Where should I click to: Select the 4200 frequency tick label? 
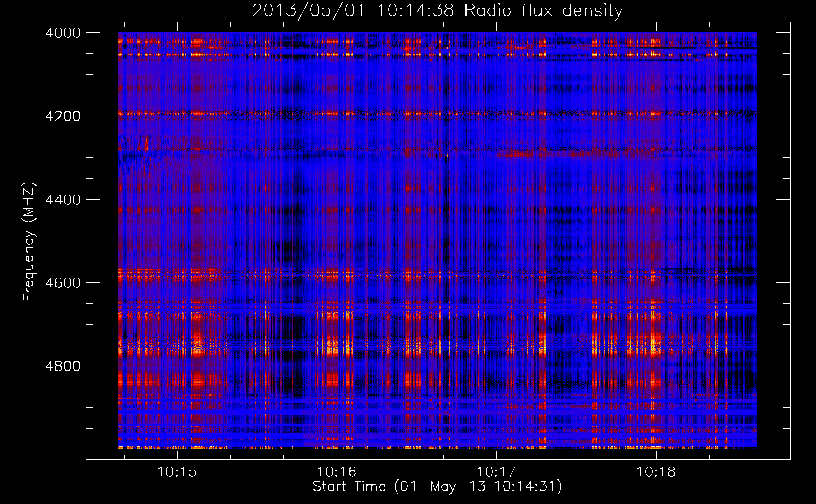point(63,116)
